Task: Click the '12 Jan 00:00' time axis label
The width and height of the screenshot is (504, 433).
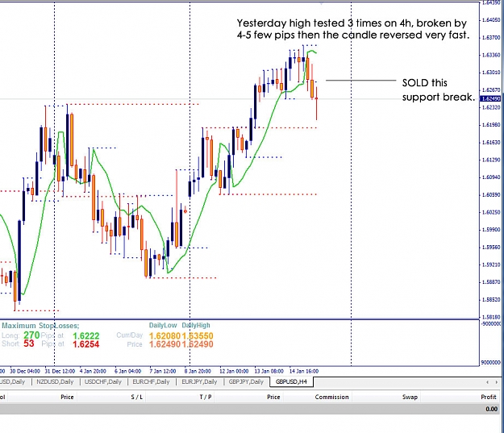Action: pos(234,371)
